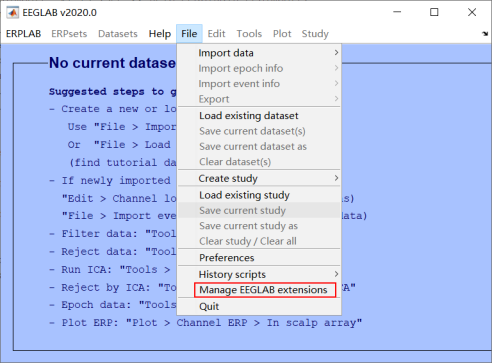Select Save current study item
The height and width of the screenshot is (364, 492).
click(x=259, y=210)
